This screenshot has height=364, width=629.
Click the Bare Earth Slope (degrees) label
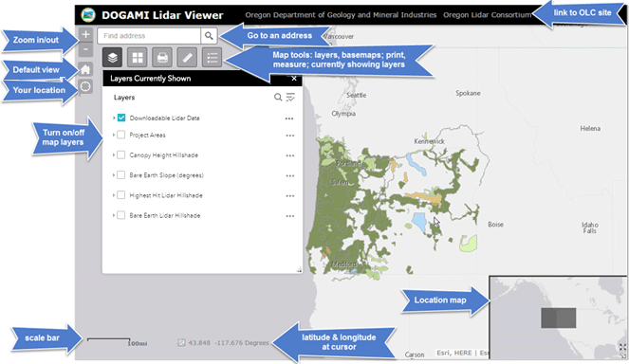click(x=166, y=175)
